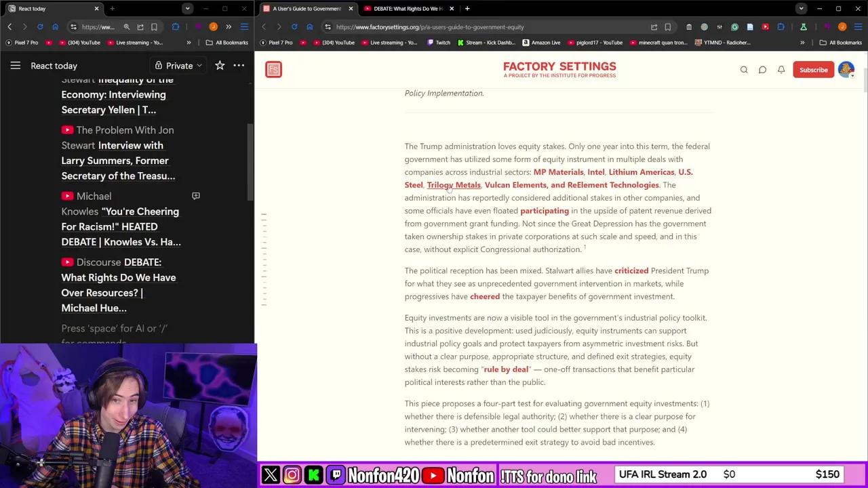The width and height of the screenshot is (868, 488).
Task: Search the Factory Settings site
Action: click(x=744, y=70)
